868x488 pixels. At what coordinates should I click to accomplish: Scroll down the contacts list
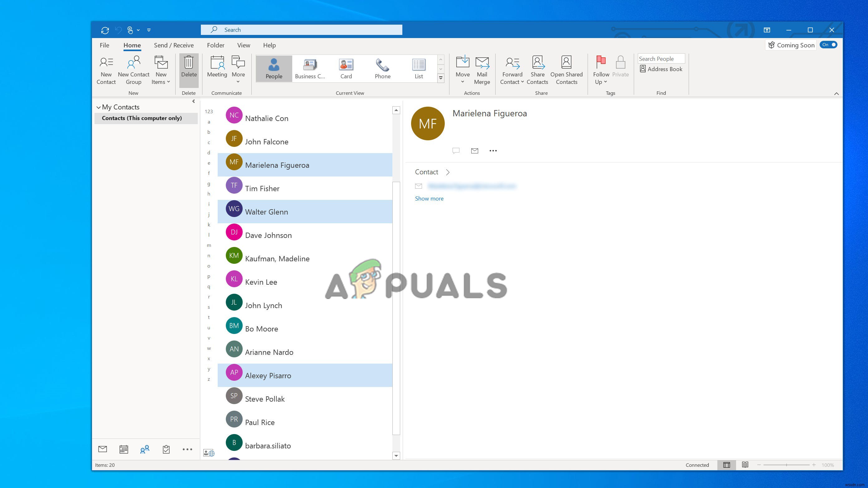[396, 456]
